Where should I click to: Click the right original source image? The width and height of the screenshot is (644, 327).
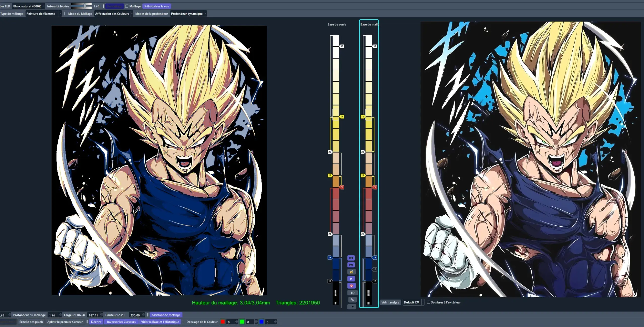click(x=531, y=159)
